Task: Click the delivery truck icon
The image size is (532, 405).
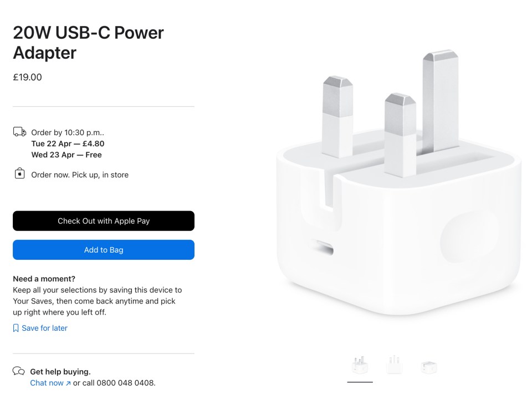Action: (x=19, y=132)
